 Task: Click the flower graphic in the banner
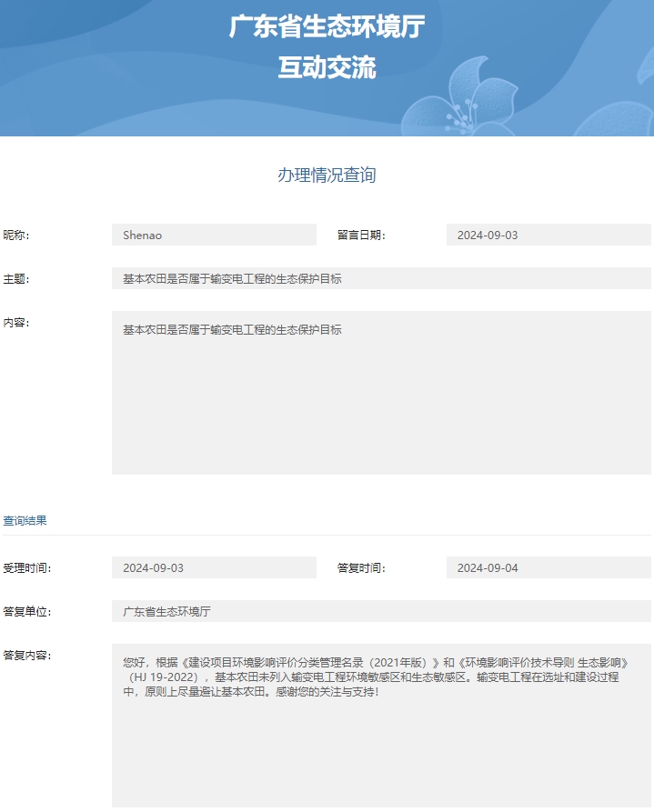pos(464,98)
